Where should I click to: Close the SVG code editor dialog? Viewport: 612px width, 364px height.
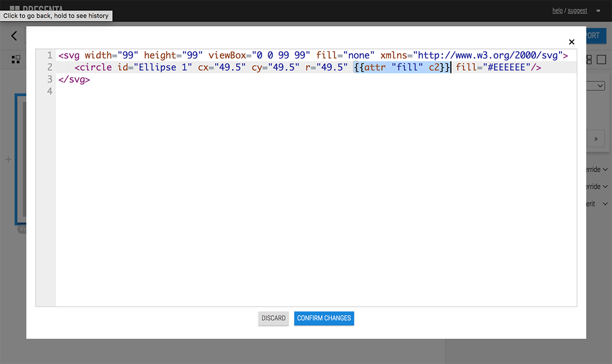click(x=571, y=42)
